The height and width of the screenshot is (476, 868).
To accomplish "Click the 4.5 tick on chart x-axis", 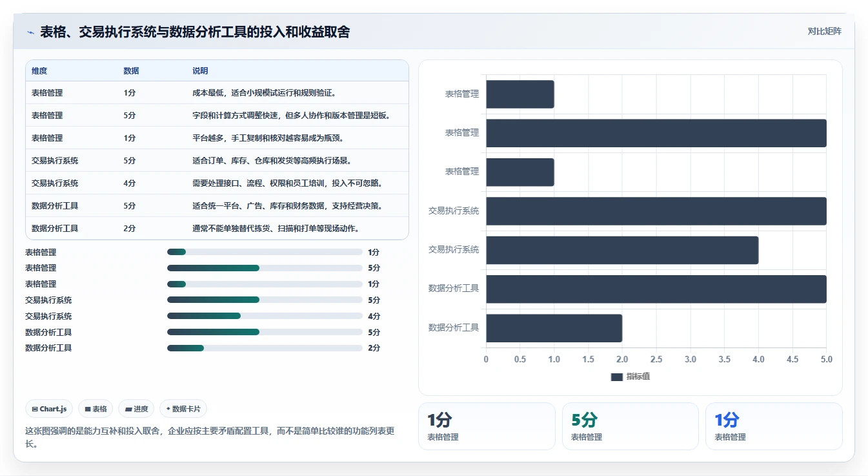I will click(x=792, y=359).
